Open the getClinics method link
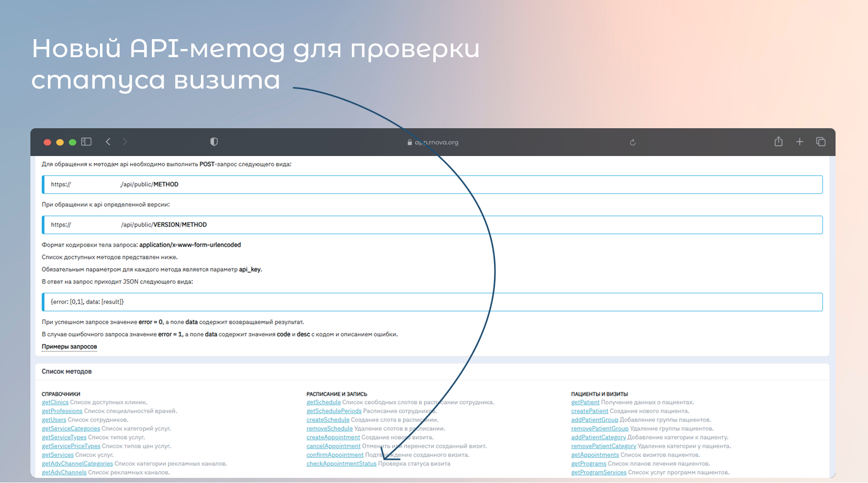Screen dimensions: 868x483 pos(55,402)
